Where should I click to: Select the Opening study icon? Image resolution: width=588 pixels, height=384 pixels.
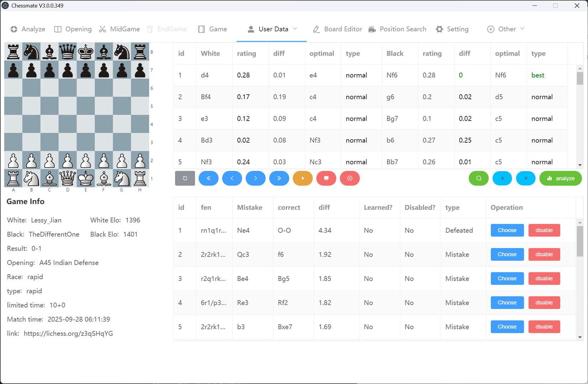pyautogui.click(x=57, y=29)
